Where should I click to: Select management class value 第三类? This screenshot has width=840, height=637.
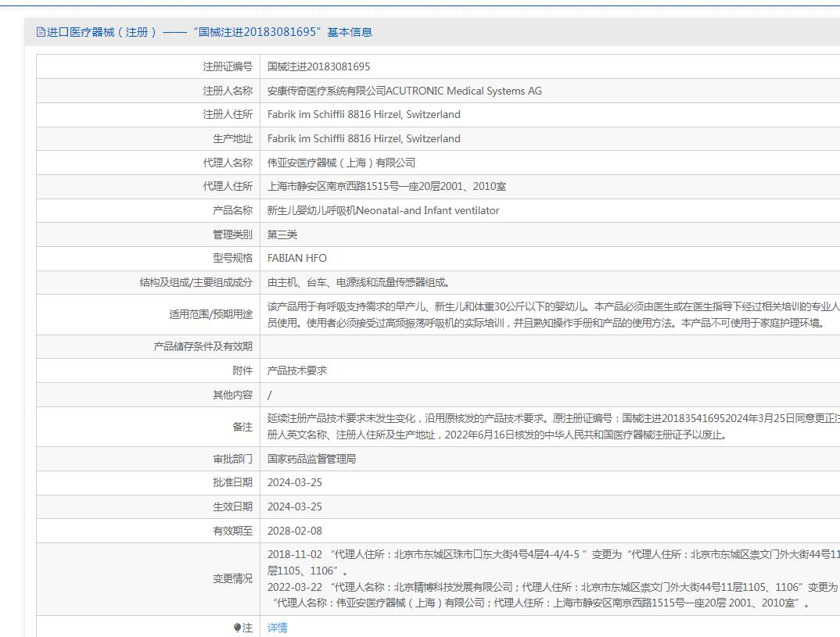click(x=282, y=234)
